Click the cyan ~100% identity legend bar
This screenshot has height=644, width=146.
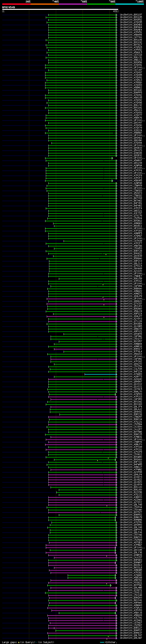[130, 4]
